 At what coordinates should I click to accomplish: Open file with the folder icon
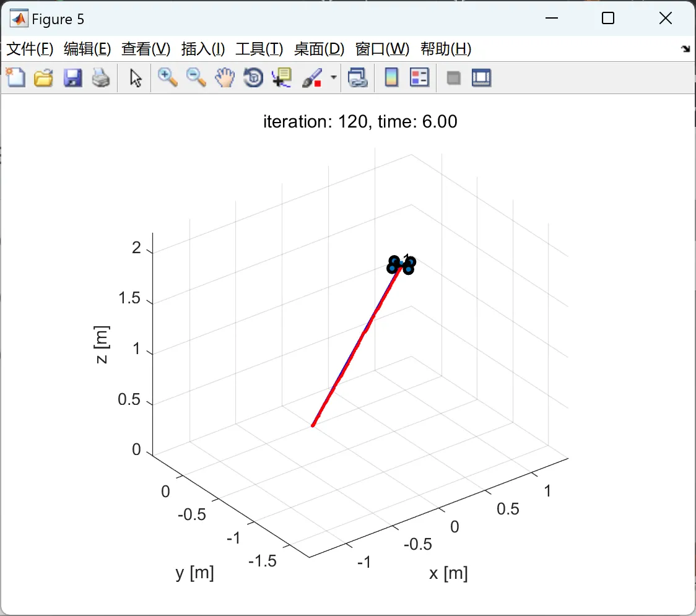pos(43,77)
